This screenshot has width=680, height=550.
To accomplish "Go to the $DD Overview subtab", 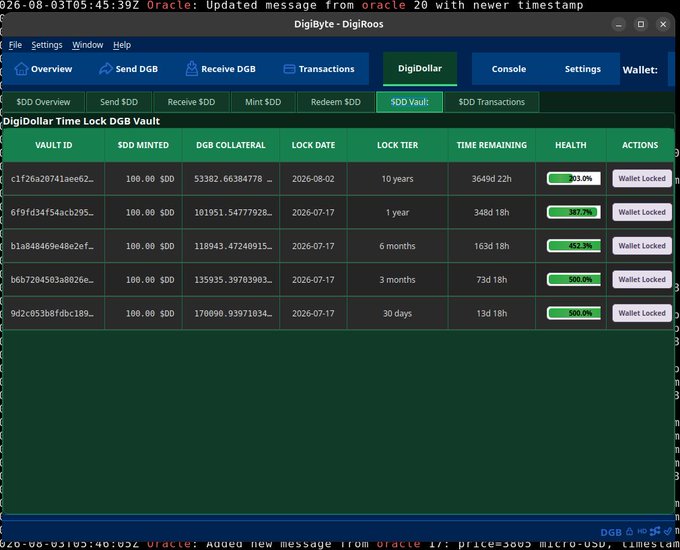I will 43,102.
